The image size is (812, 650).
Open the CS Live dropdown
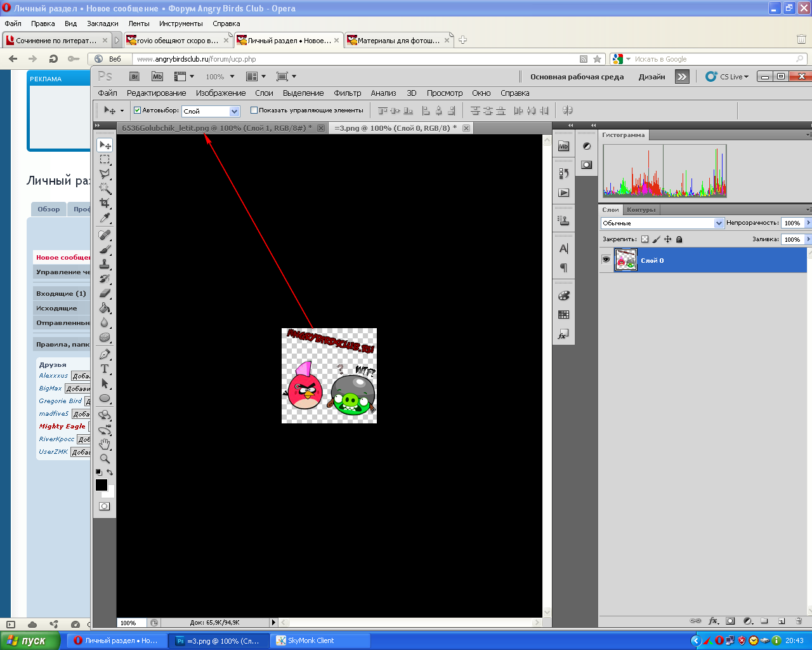(727, 76)
